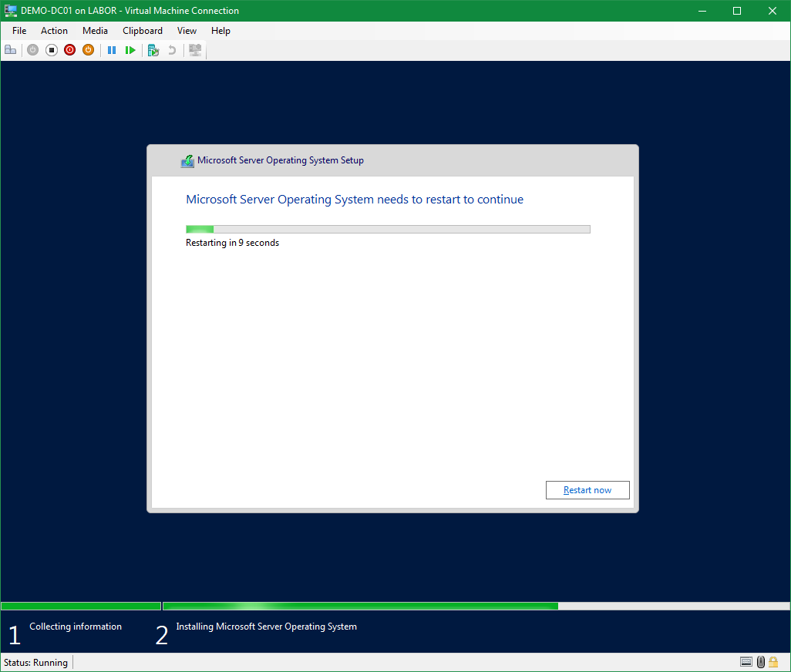Click the lock icon in status bar

[x=773, y=662]
